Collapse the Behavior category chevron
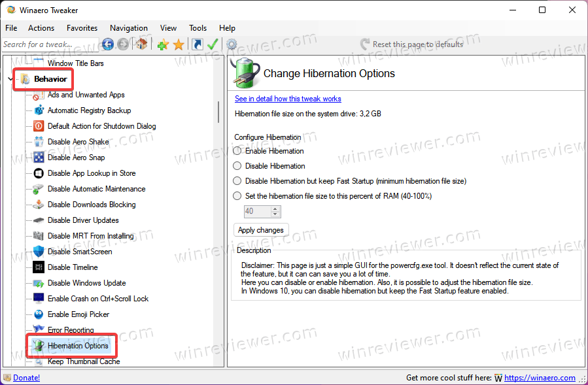The image size is (588, 385). [10, 78]
